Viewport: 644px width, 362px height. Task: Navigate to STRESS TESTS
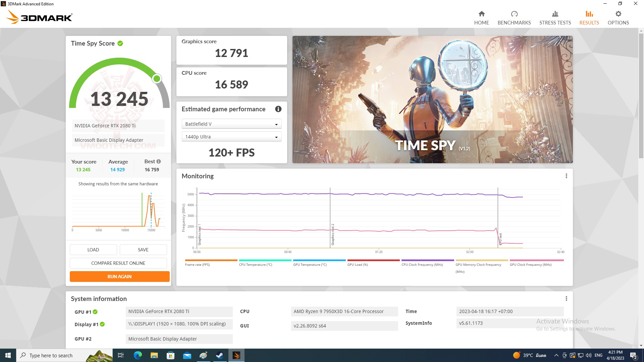point(555,18)
